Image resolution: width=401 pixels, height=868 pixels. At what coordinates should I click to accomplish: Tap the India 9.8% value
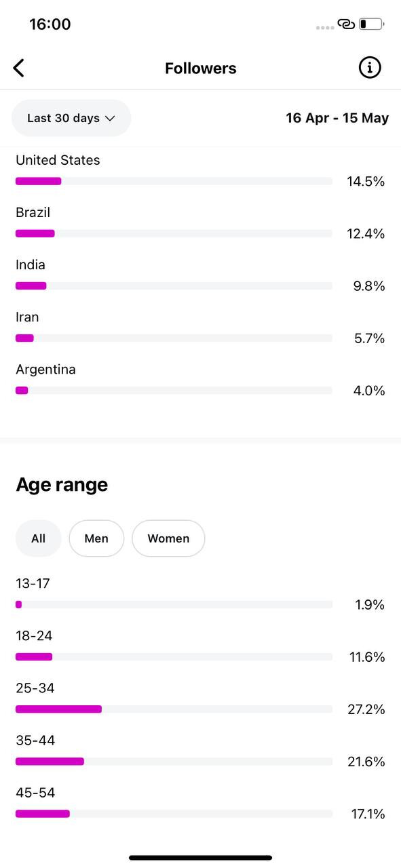click(369, 286)
